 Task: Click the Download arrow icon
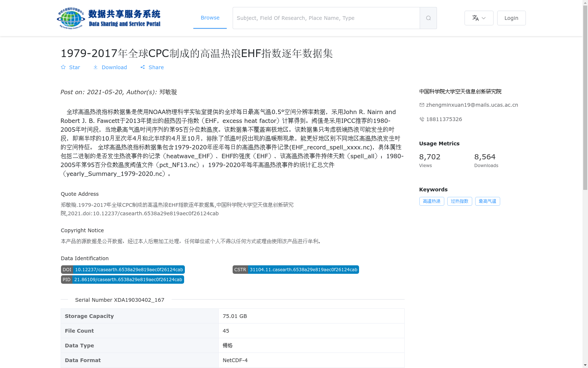tap(96, 67)
